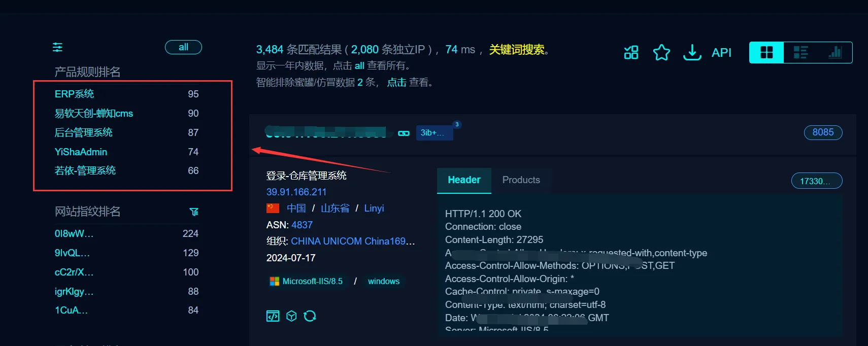Click the 'all' pill button

pos(183,47)
